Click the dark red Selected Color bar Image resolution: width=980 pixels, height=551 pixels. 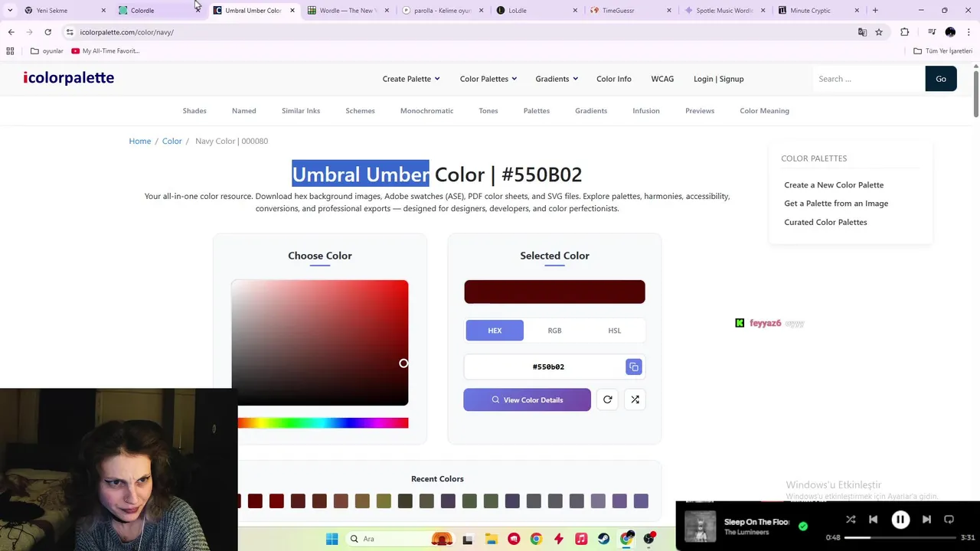pyautogui.click(x=554, y=292)
